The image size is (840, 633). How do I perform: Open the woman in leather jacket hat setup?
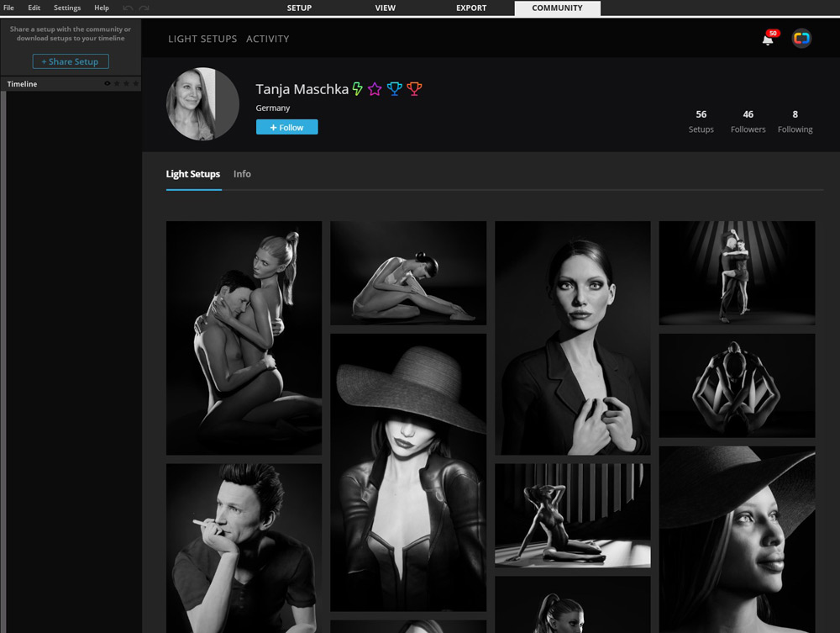click(x=408, y=472)
